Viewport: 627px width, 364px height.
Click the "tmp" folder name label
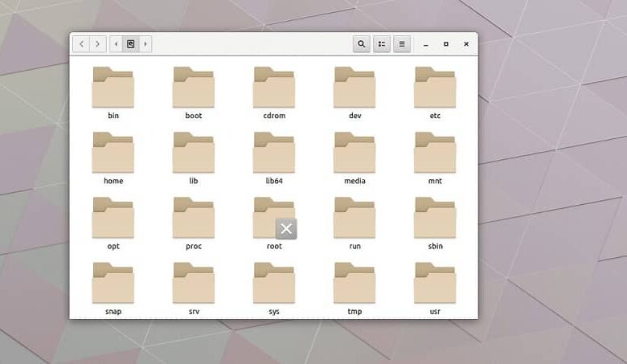click(354, 312)
